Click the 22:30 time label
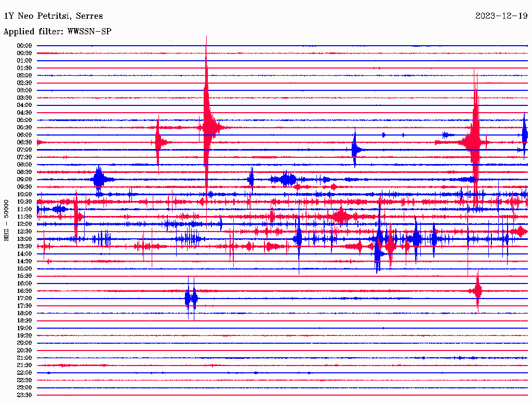The height and width of the screenshot is (405, 532). (x=24, y=381)
